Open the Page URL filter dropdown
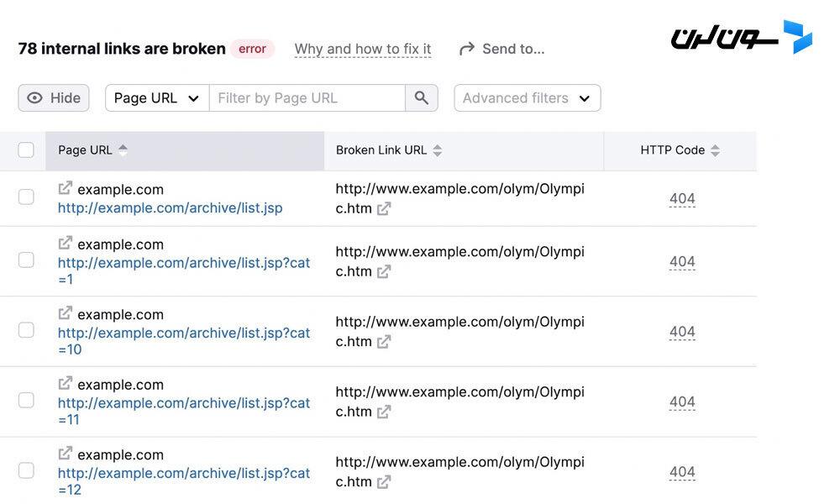 (x=157, y=98)
